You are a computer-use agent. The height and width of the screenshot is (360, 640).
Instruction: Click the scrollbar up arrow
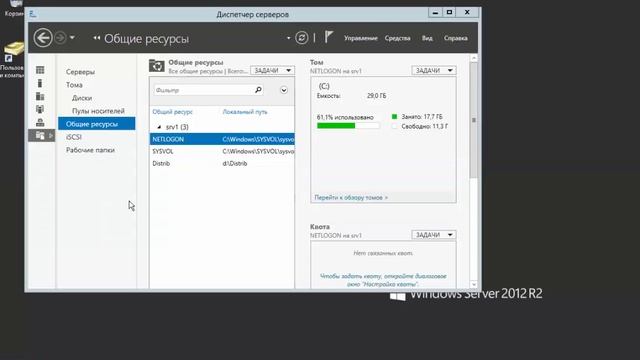coord(473,58)
